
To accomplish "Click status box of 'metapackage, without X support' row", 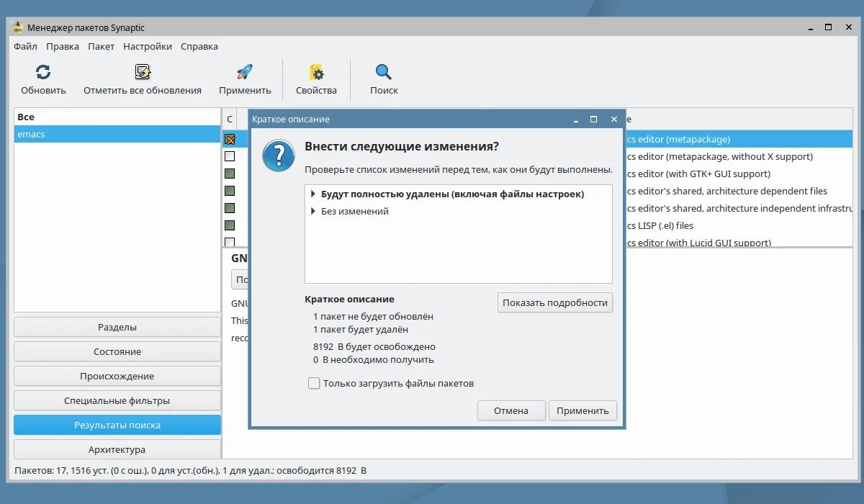I will click(x=230, y=156).
